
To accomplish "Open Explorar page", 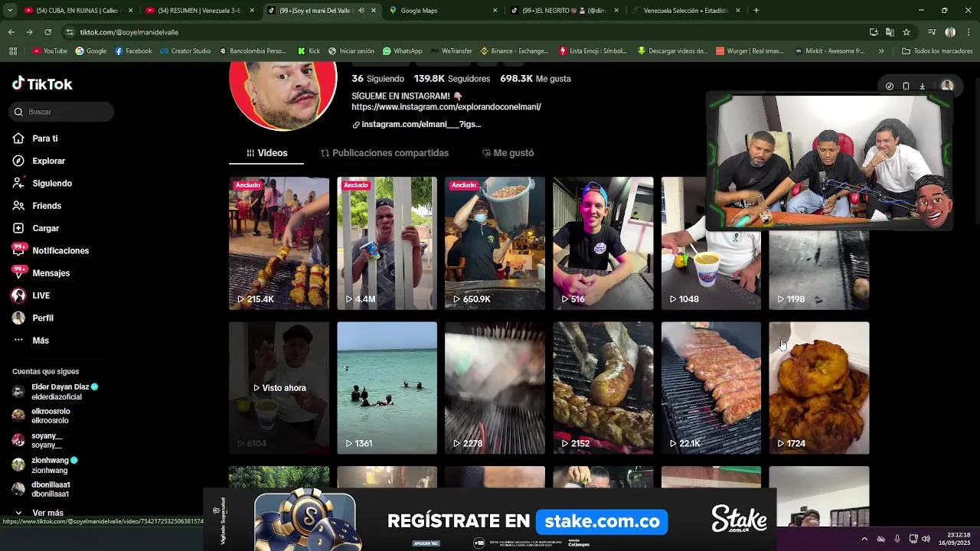I will click(39, 161).
